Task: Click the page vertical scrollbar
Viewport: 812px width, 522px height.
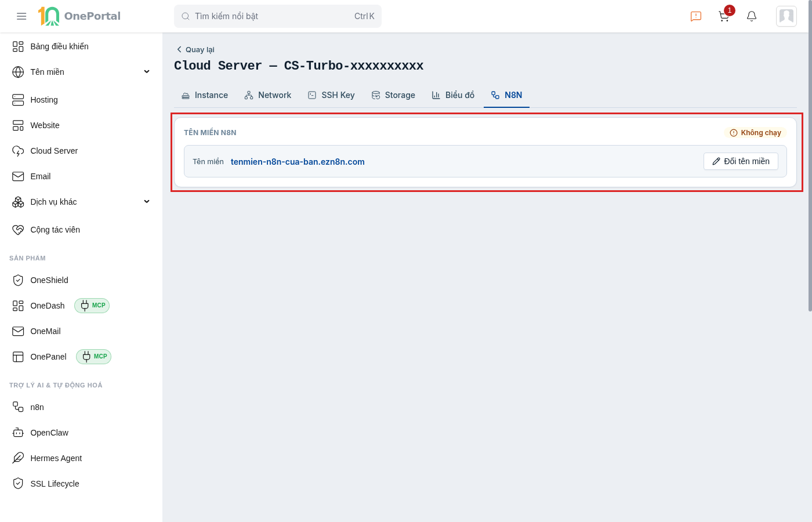Action: coord(810,157)
